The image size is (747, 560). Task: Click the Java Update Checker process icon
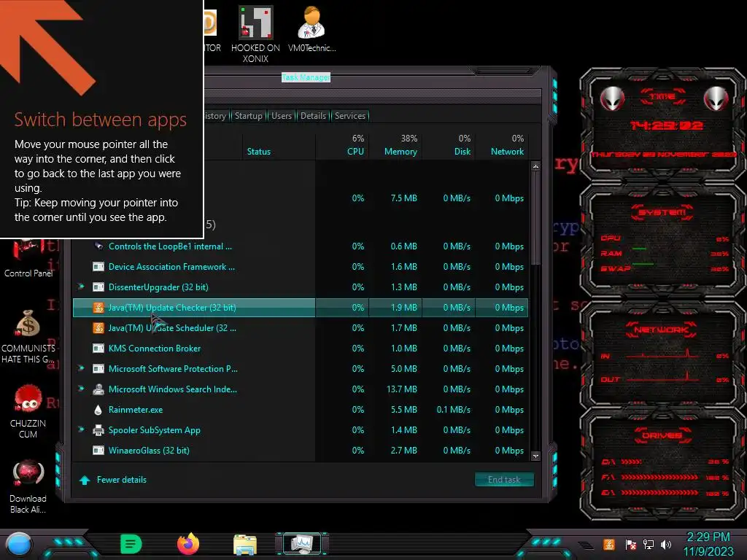[98, 308]
